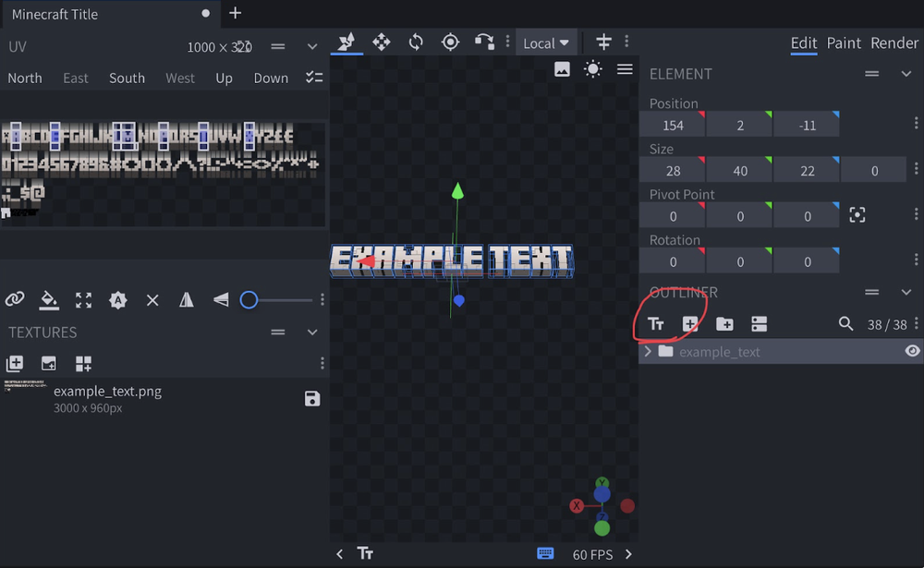Select the North face tab

click(25, 78)
